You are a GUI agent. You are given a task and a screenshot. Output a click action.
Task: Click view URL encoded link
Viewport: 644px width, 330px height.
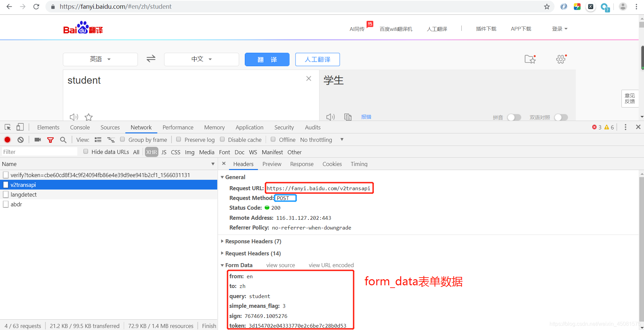tap(331, 265)
